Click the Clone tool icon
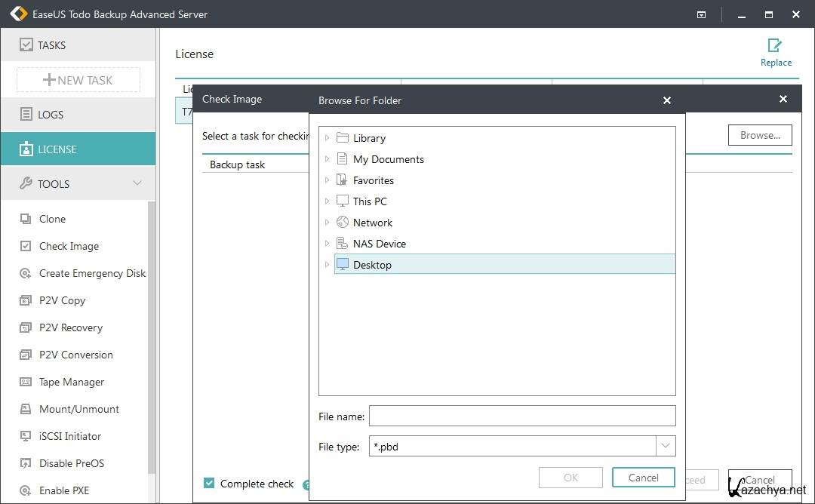Screen dimensions: 815x504 (x=26, y=219)
